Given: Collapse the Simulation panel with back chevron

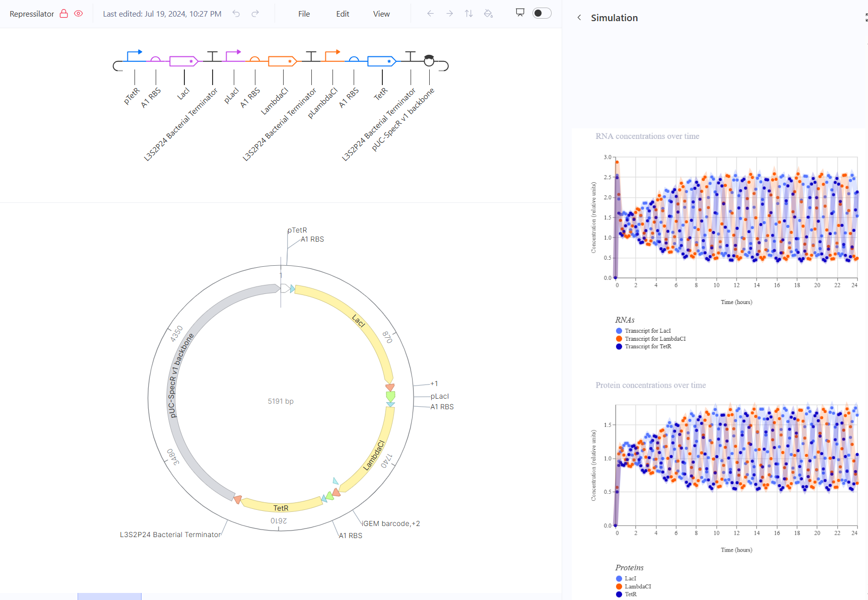Looking at the screenshot, I should 579,18.
